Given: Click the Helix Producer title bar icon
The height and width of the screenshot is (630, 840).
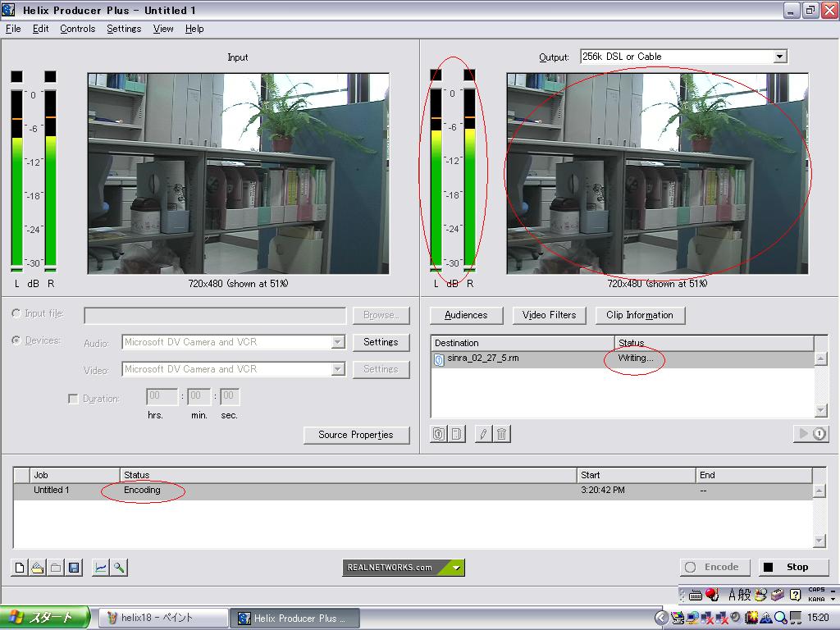Looking at the screenshot, I should coord(8,10).
